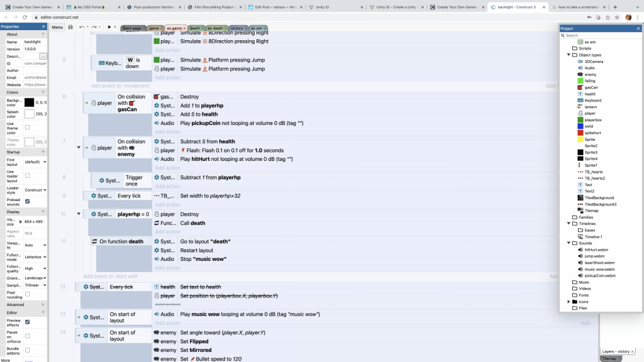Toggle Pause on unfocus checkbox
The width and height of the screenshot is (644, 362).
coord(28,336)
